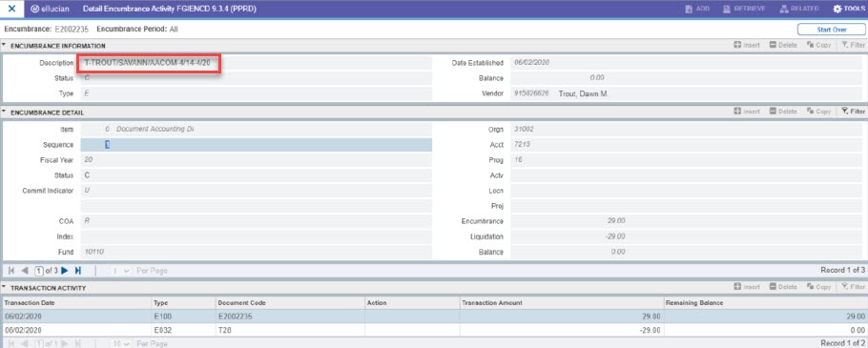Click document code T28
The image size is (868, 348).
coord(226,330)
